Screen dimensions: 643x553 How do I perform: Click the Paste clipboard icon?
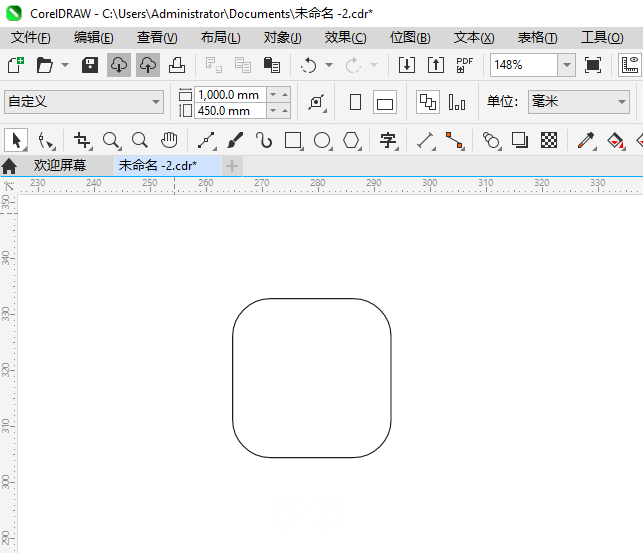click(271, 65)
